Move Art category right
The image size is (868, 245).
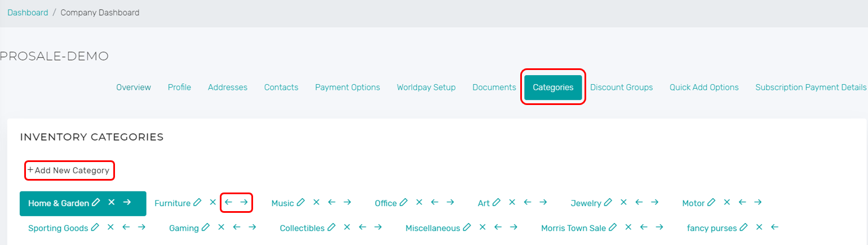tap(543, 202)
